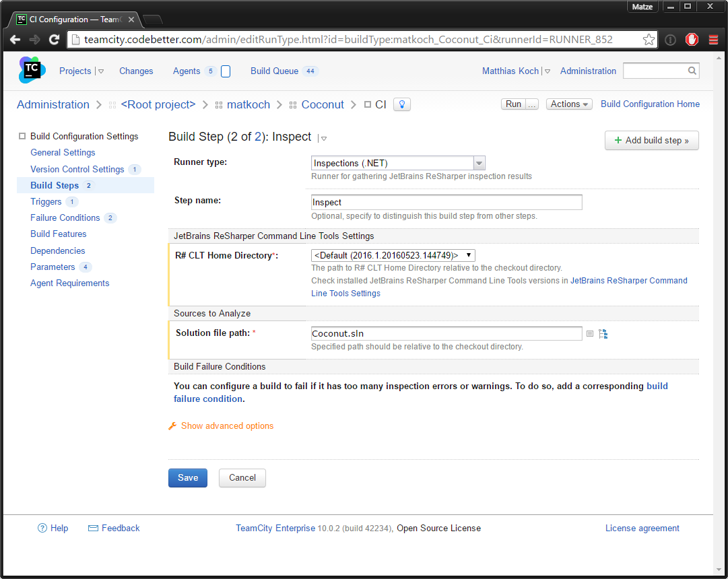Open the R# CLT Home Directory dropdown
This screenshot has width=728, height=579.
click(393, 255)
